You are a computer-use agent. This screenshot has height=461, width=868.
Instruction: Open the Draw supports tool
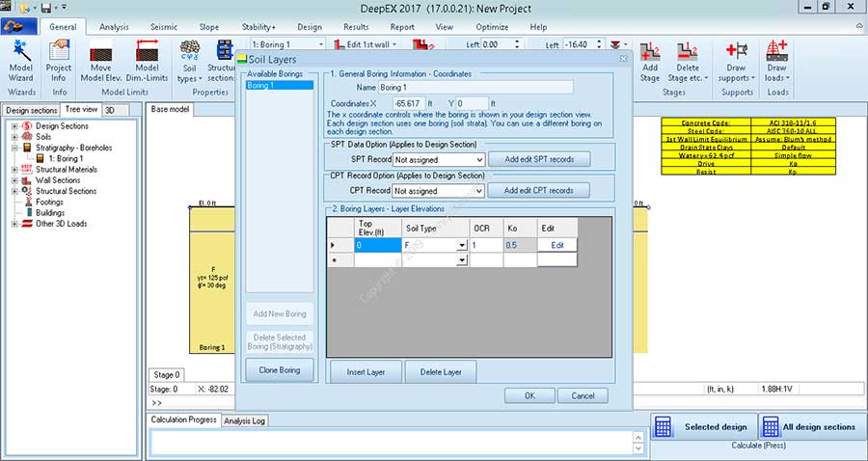coord(738,60)
